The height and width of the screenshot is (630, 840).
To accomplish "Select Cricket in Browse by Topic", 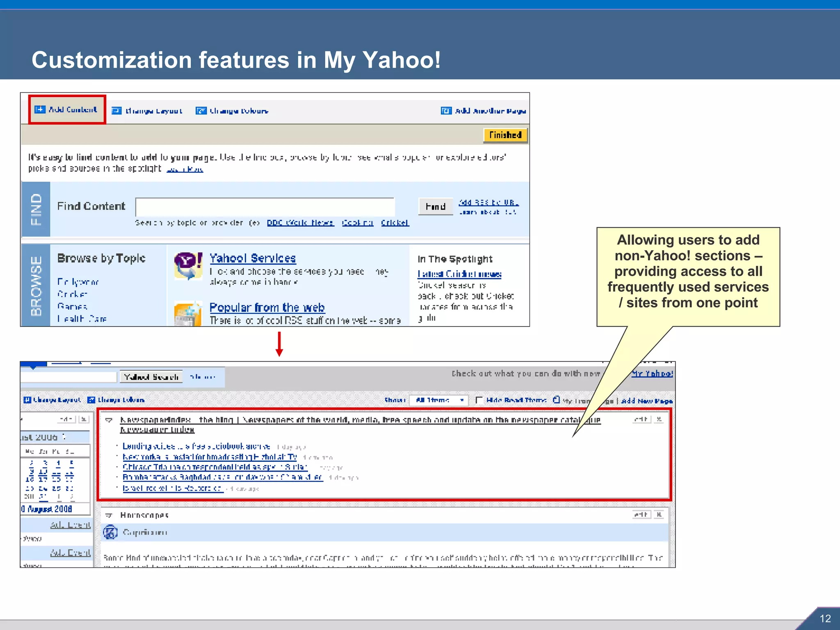I will pyautogui.click(x=72, y=294).
